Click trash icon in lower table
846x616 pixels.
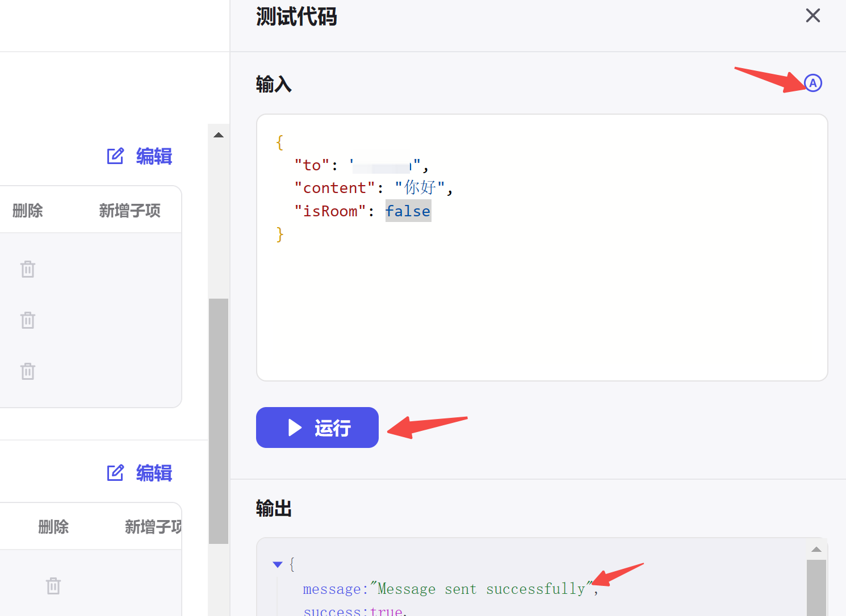pyautogui.click(x=53, y=585)
